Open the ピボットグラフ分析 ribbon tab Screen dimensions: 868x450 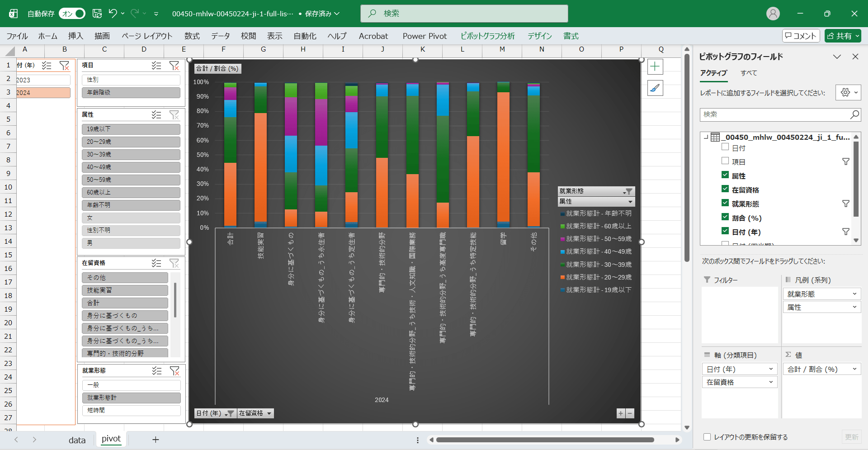click(487, 36)
